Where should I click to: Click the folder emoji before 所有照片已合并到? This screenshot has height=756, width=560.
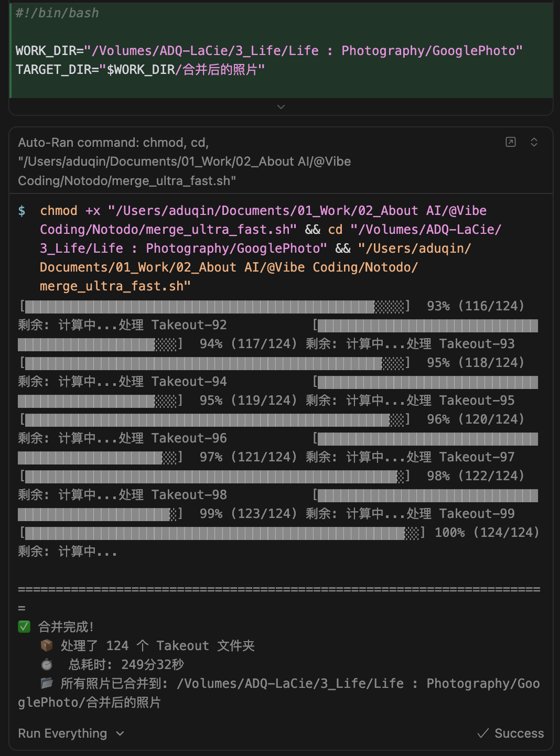47,683
